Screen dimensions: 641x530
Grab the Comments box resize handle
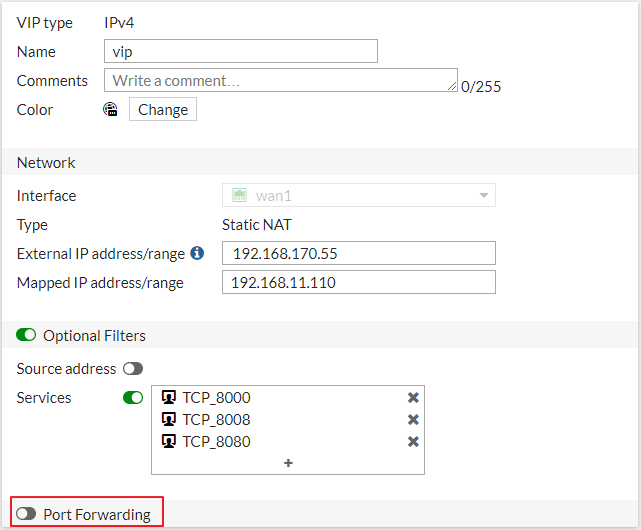pyautogui.click(x=452, y=86)
